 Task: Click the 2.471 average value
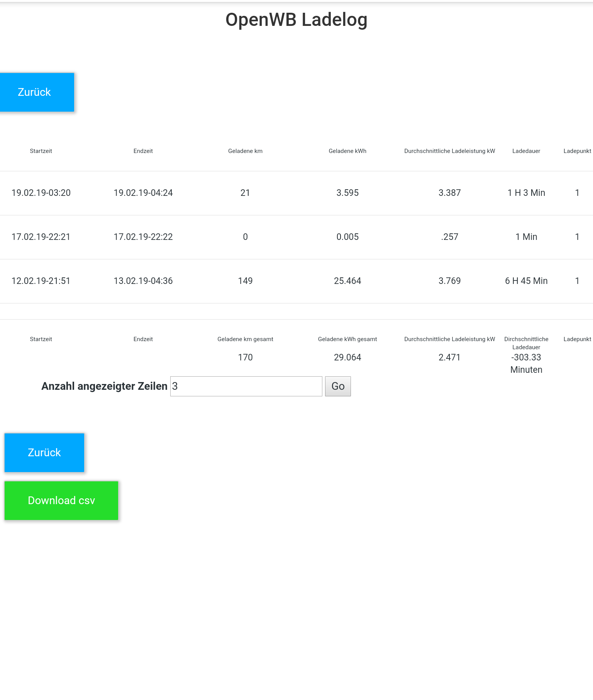(x=450, y=357)
